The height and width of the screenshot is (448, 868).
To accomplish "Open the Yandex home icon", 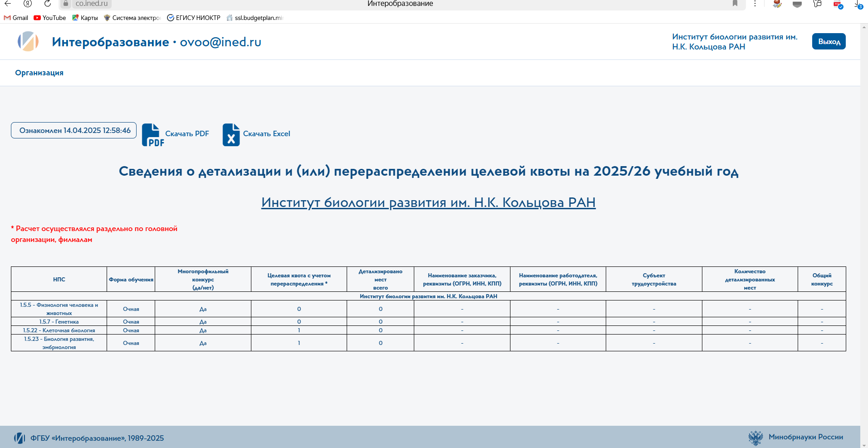I will pos(28,4).
